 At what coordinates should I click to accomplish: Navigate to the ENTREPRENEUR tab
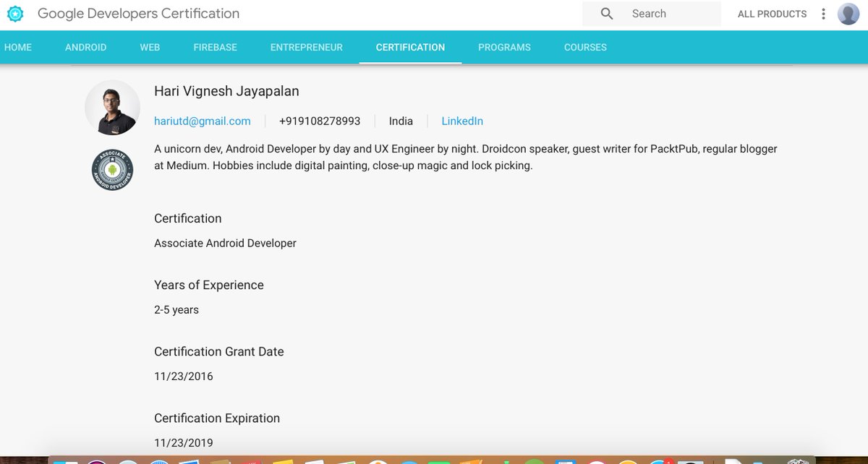[307, 47]
